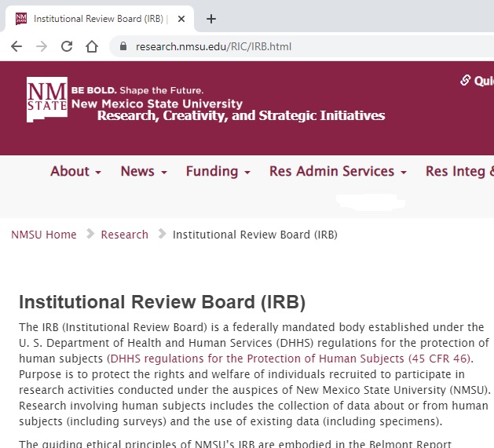Reload the page with refresh icon

point(67,46)
